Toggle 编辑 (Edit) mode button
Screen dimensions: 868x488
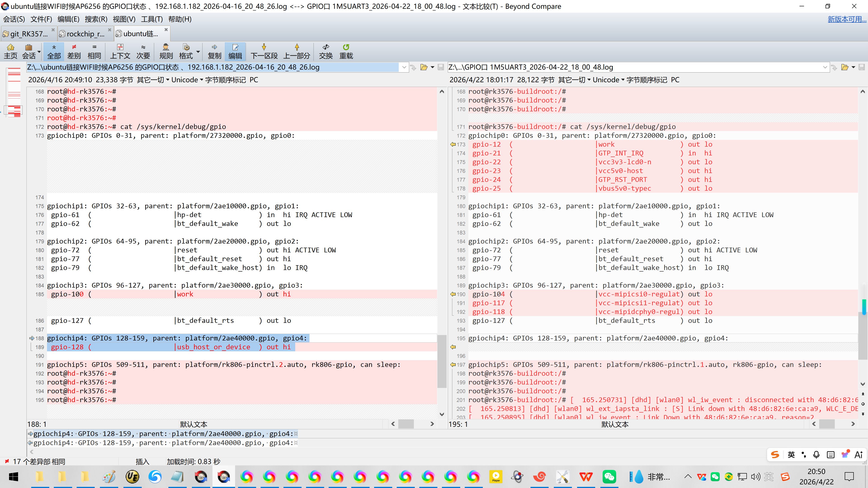tap(235, 51)
